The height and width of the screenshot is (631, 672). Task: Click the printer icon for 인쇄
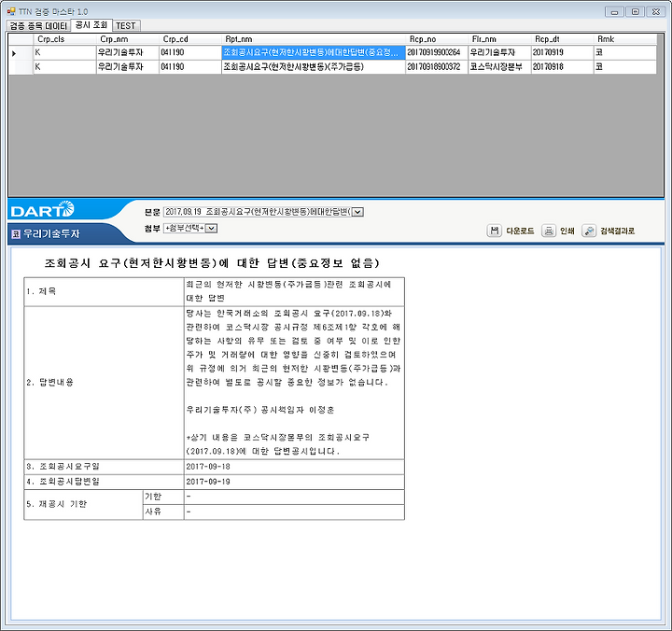[x=548, y=231]
